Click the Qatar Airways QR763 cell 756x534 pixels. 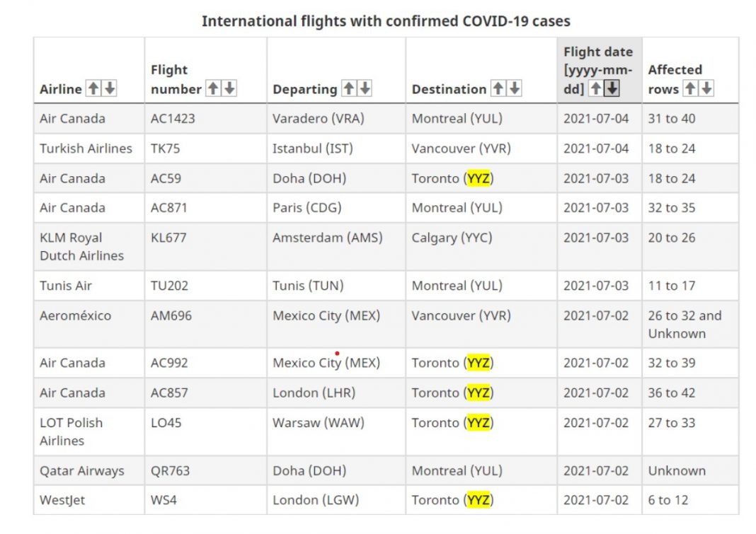(170, 471)
